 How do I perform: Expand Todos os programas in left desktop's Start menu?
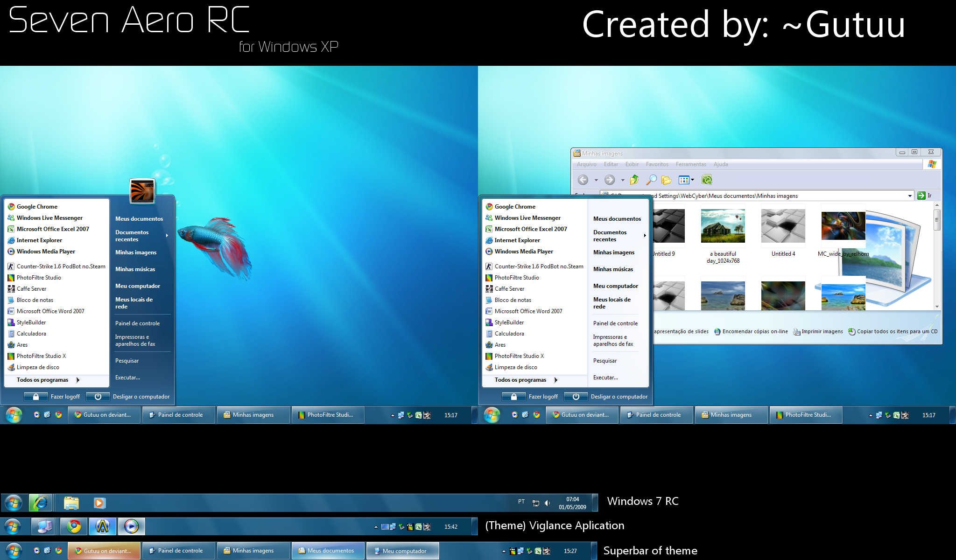(x=48, y=380)
